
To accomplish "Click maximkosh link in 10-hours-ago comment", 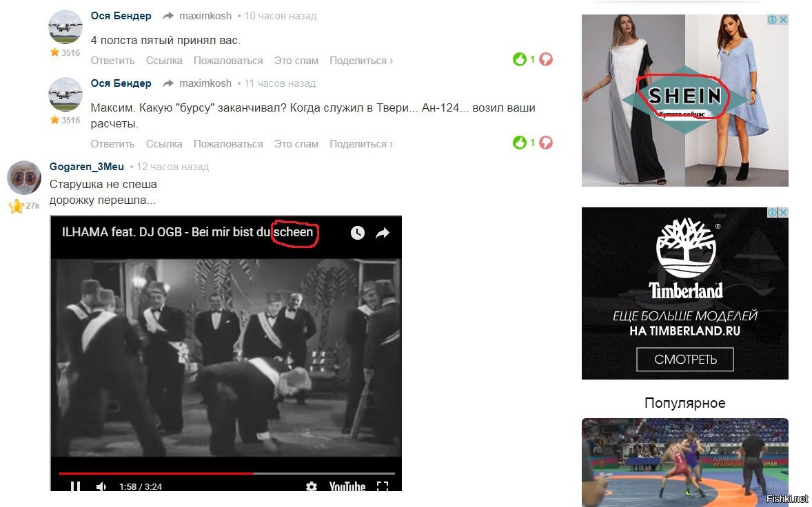I will (205, 16).
